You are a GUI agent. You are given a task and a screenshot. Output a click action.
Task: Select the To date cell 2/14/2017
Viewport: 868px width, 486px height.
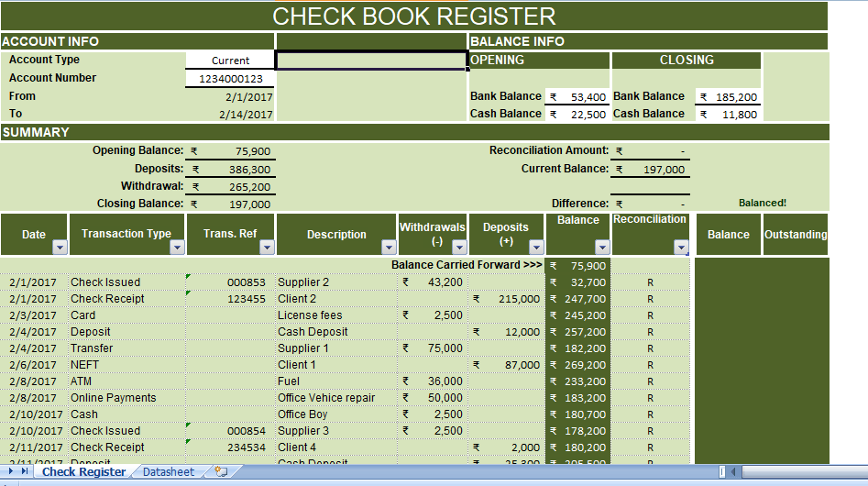click(230, 114)
